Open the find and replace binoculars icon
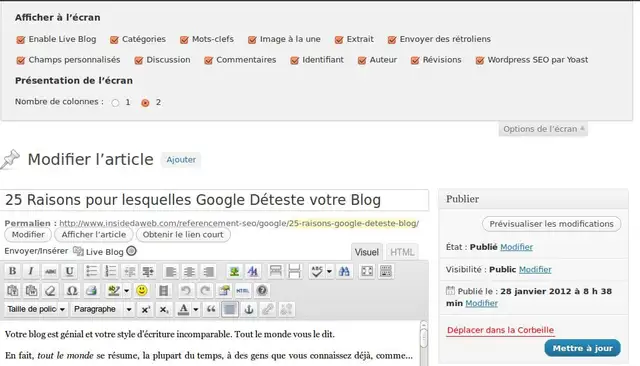640x366 pixels. point(344,271)
